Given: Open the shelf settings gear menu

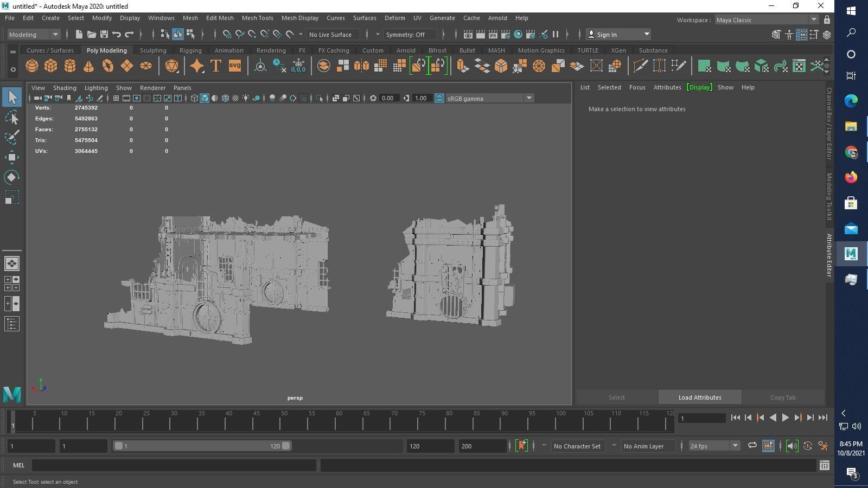Looking at the screenshot, I should [x=13, y=69].
